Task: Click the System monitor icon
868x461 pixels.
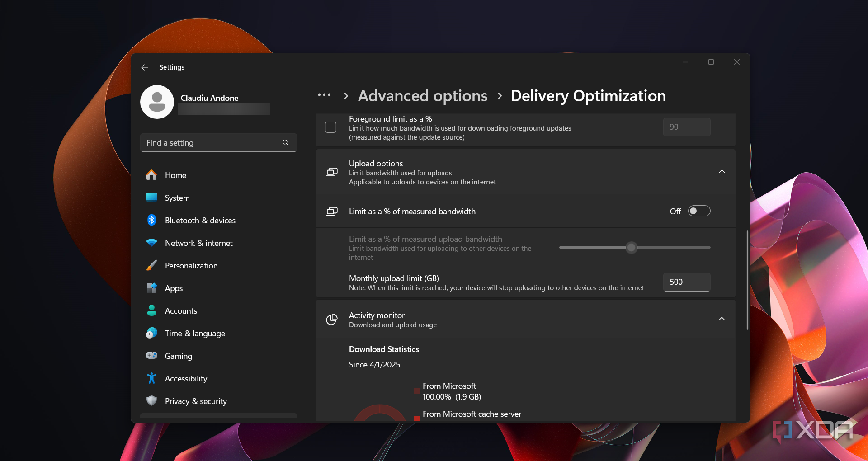Action: (x=151, y=198)
